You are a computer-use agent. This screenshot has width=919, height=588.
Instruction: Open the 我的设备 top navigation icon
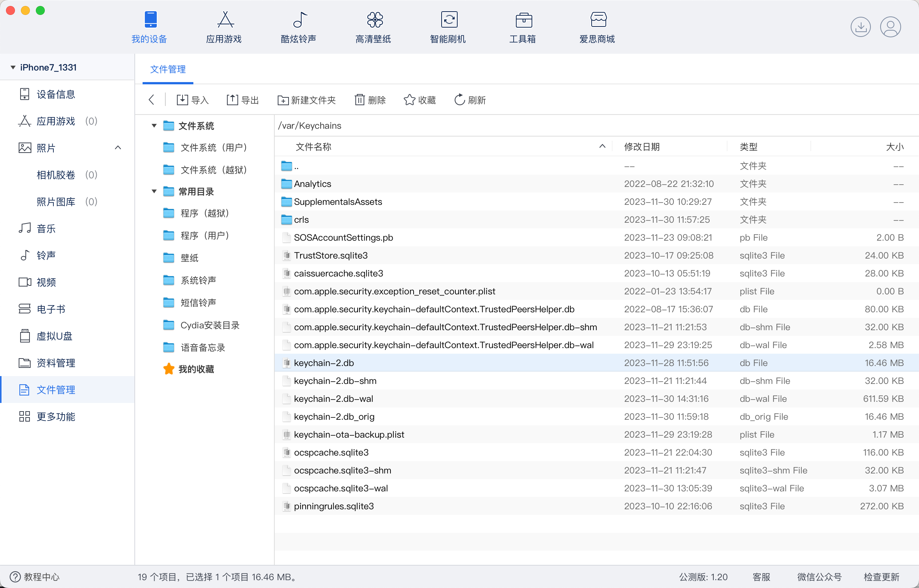(150, 27)
